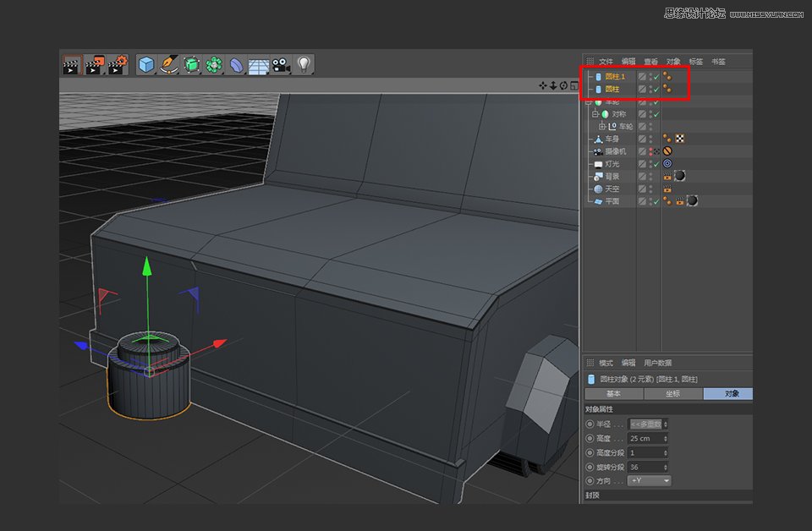The height and width of the screenshot is (531, 812).
Task: Collapse the 对称 hierarchy expander
Action: click(595, 113)
